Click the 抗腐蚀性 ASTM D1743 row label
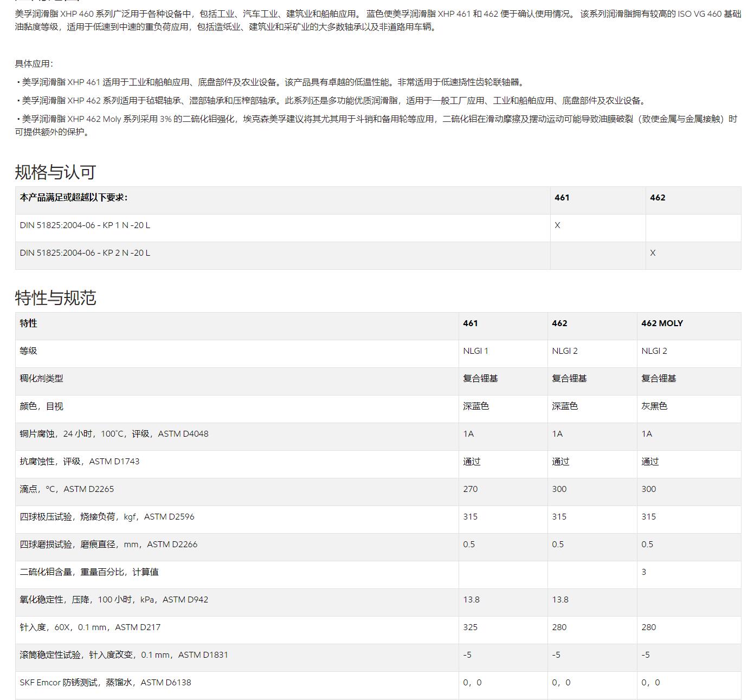Screen dimensions: 754x700 [80, 462]
